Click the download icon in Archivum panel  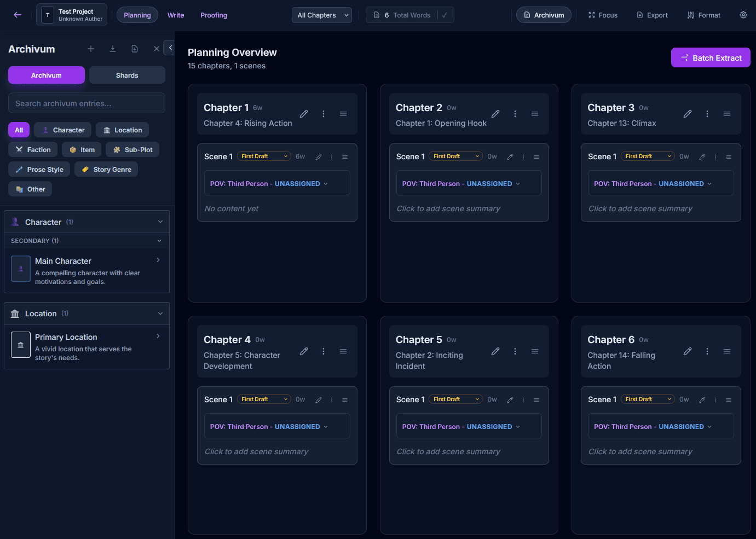113,49
